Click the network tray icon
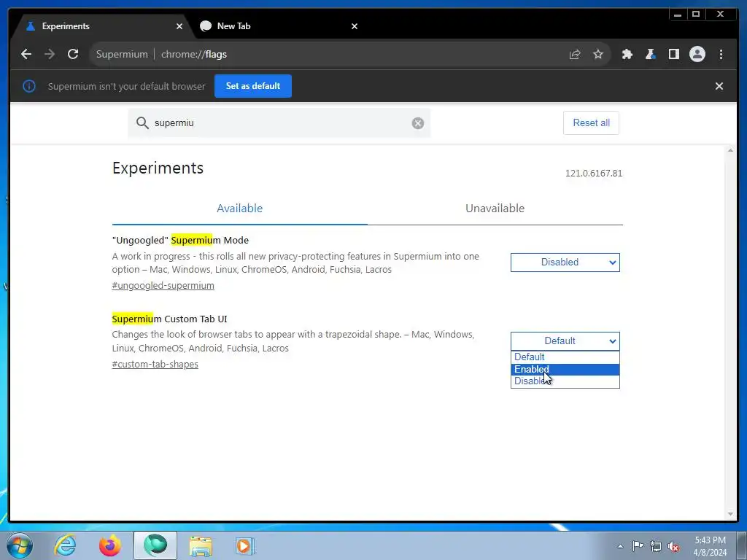 (656, 546)
